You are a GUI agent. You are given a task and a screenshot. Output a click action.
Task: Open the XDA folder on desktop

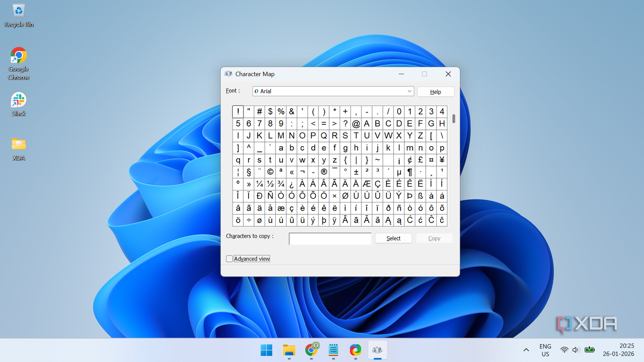point(18,149)
